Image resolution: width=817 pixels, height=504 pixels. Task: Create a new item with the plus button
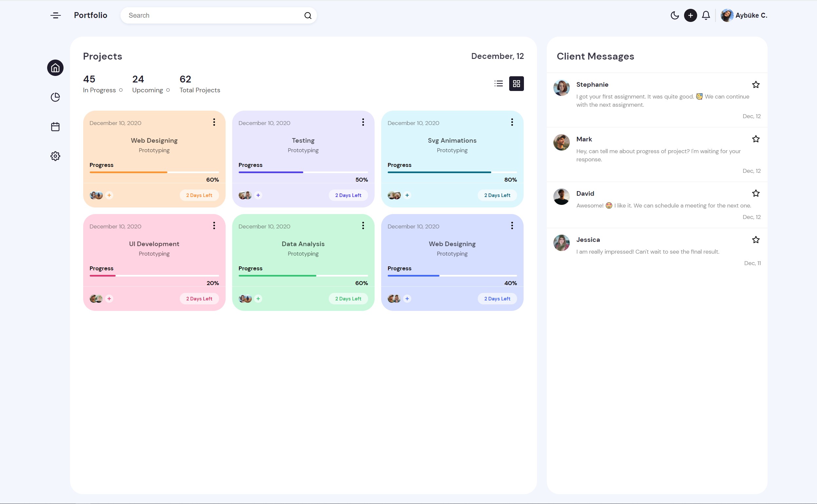690,15
